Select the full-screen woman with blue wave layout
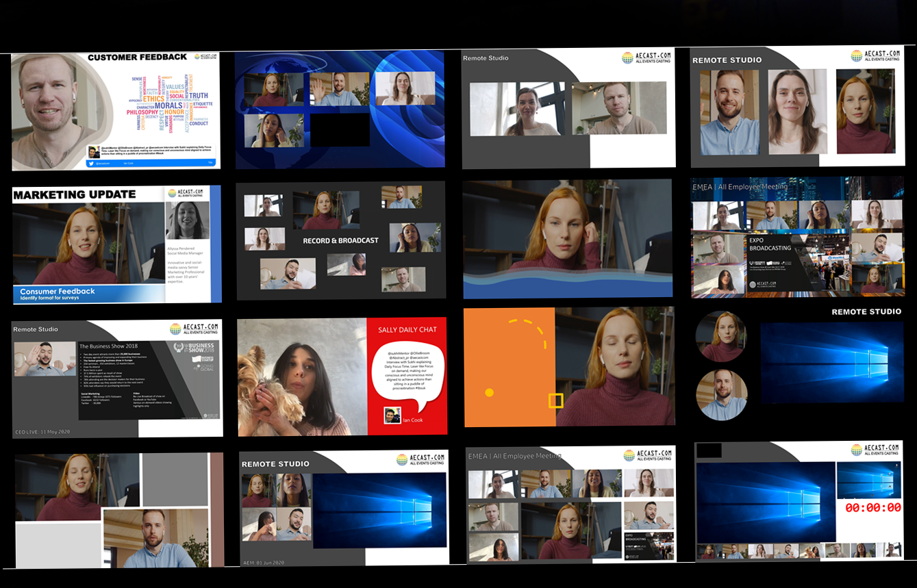917x588 pixels. [568, 239]
